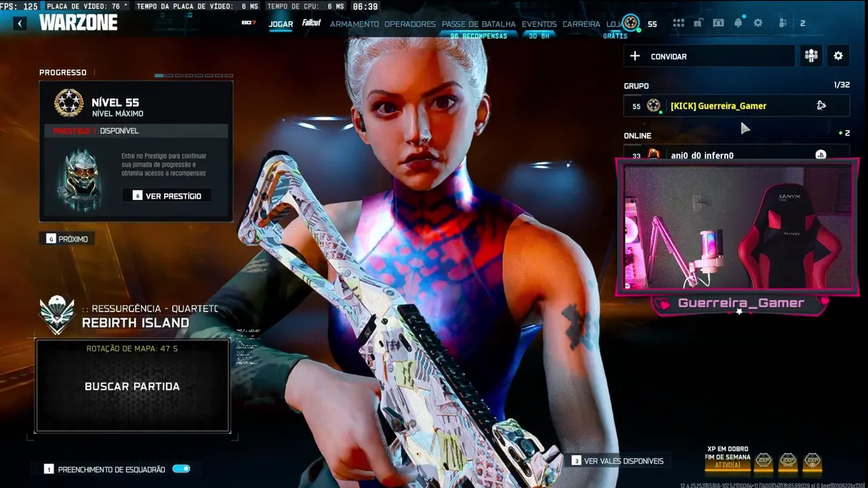Image resolution: width=868 pixels, height=488 pixels.
Task: Open the BO7 game tab
Action: 249,23
